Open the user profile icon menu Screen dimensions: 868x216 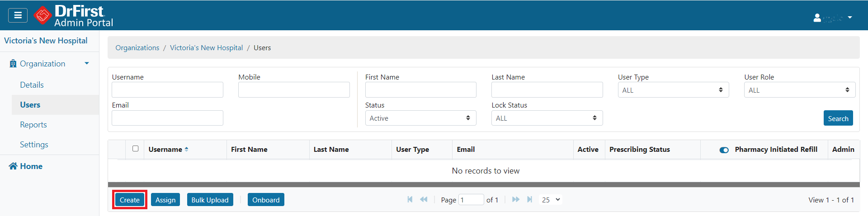point(817,18)
